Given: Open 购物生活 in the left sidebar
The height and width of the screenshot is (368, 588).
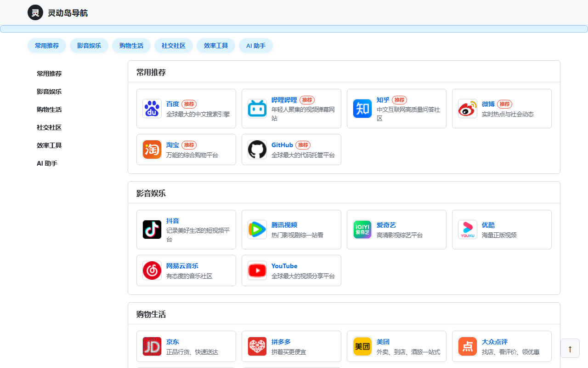Looking at the screenshot, I should [x=49, y=109].
